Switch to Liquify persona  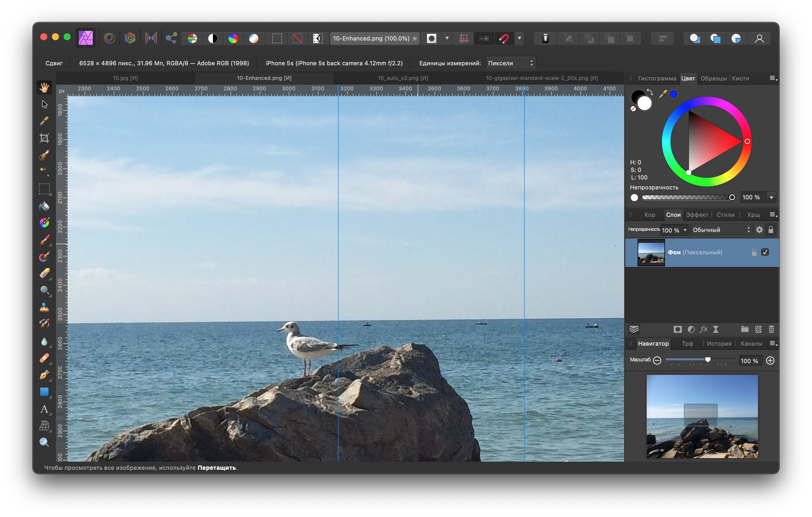tap(110, 38)
